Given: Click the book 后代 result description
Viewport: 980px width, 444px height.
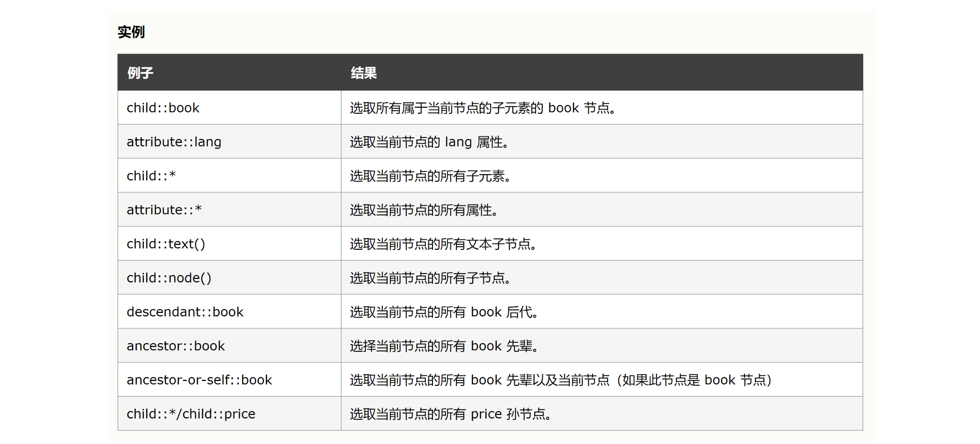Looking at the screenshot, I should pos(444,312).
